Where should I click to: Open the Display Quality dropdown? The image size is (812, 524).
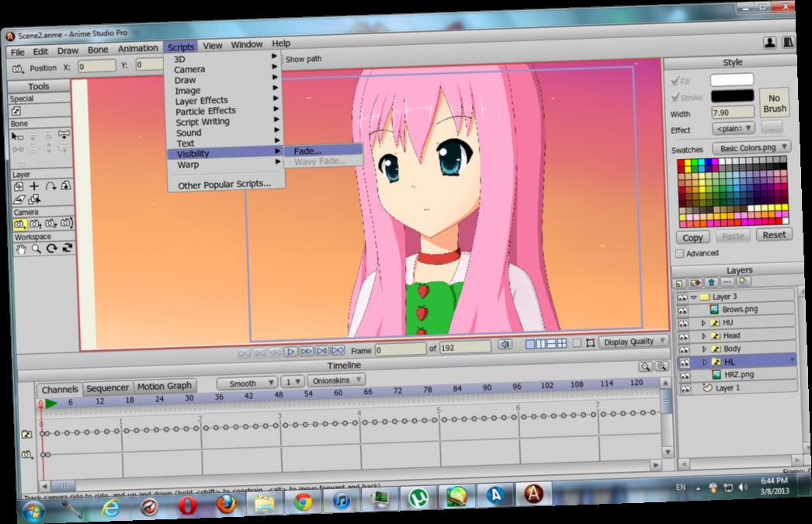pos(634,342)
